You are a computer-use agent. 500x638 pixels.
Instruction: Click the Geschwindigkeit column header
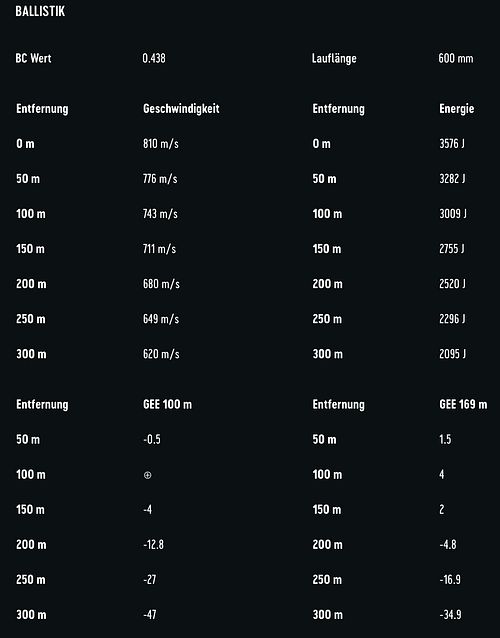point(181,109)
